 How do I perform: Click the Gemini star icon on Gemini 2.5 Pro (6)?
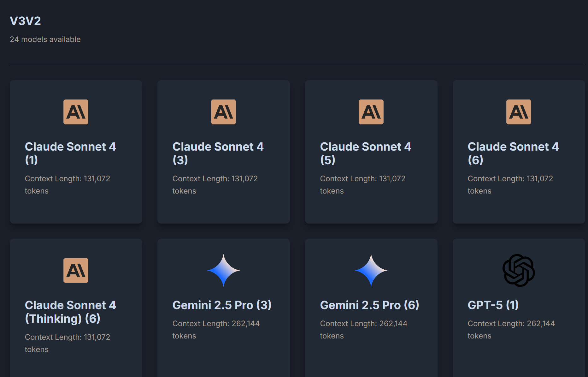[x=371, y=271]
